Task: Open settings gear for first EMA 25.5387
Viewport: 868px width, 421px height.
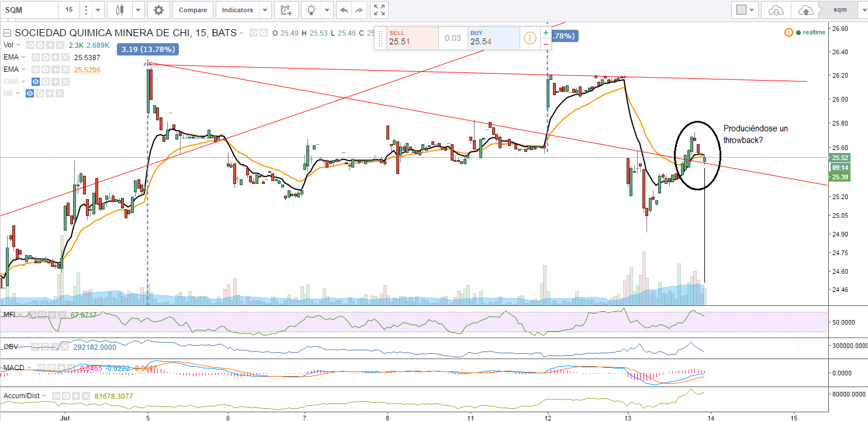Action: coord(46,57)
